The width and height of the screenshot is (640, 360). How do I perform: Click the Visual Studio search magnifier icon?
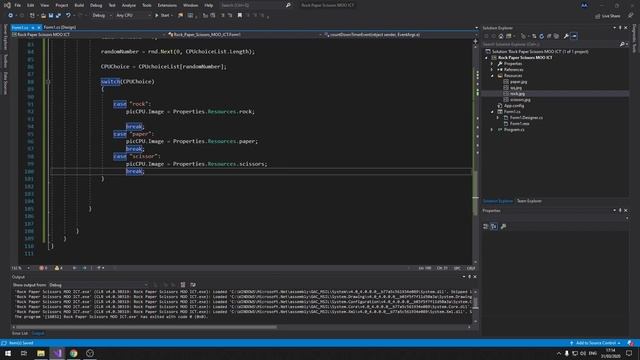click(288, 5)
